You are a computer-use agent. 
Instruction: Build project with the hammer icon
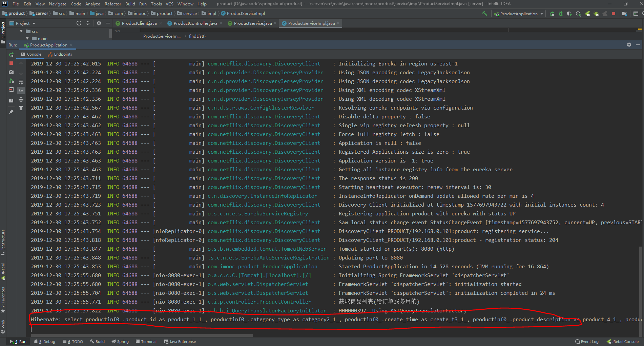click(x=485, y=14)
